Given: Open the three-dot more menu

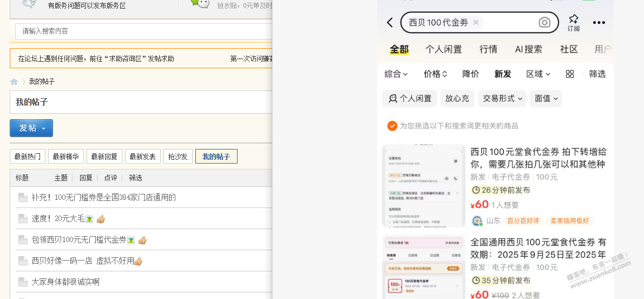Looking at the screenshot, I should pos(599,23).
